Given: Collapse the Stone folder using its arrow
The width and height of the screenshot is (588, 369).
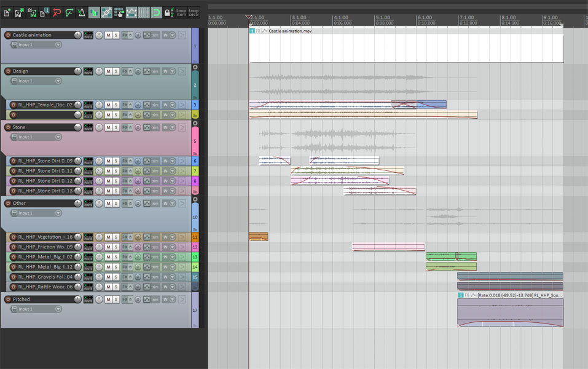Looking at the screenshot, I should click(x=195, y=123).
